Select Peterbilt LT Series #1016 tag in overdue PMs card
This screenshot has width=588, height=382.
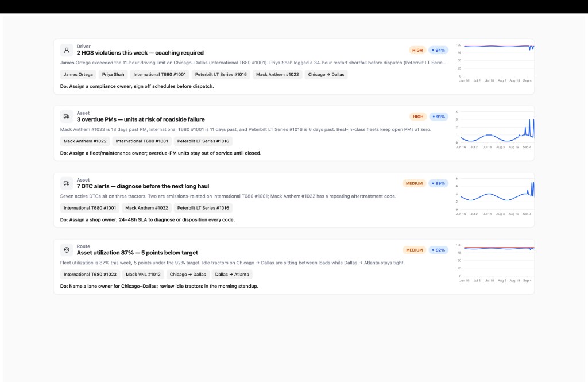tap(203, 141)
